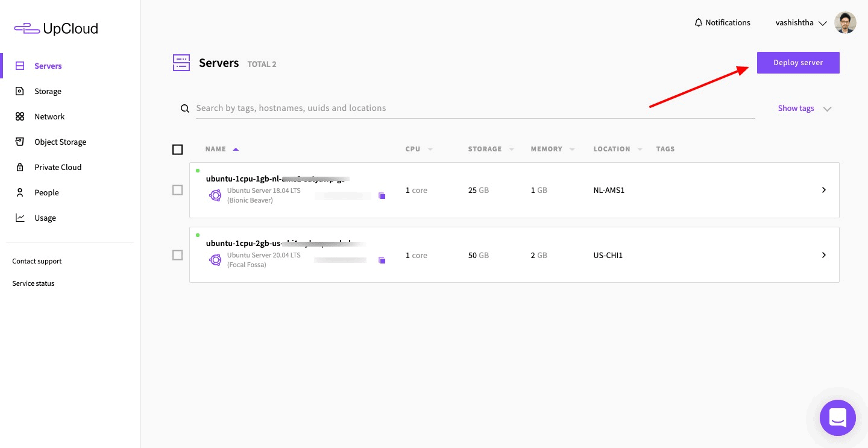The image size is (868, 448).
Task: Click the Storage sidebar icon
Action: pyautogui.click(x=20, y=92)
